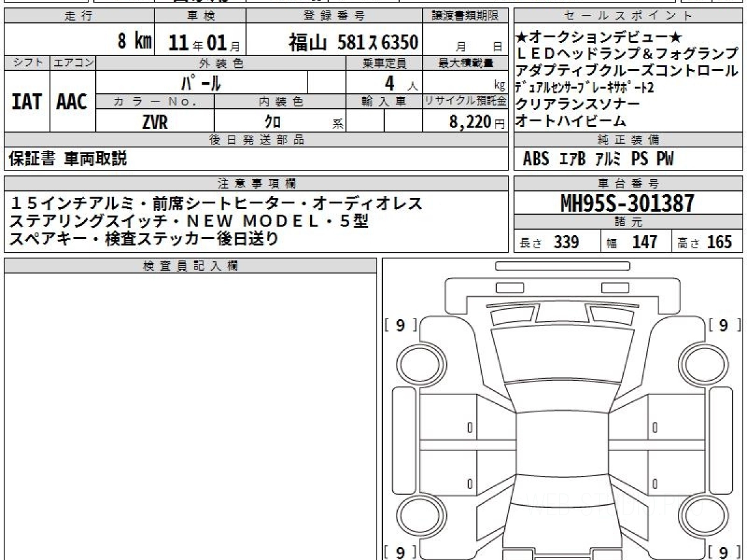Select the ABS equipment entry

(536, 159)
